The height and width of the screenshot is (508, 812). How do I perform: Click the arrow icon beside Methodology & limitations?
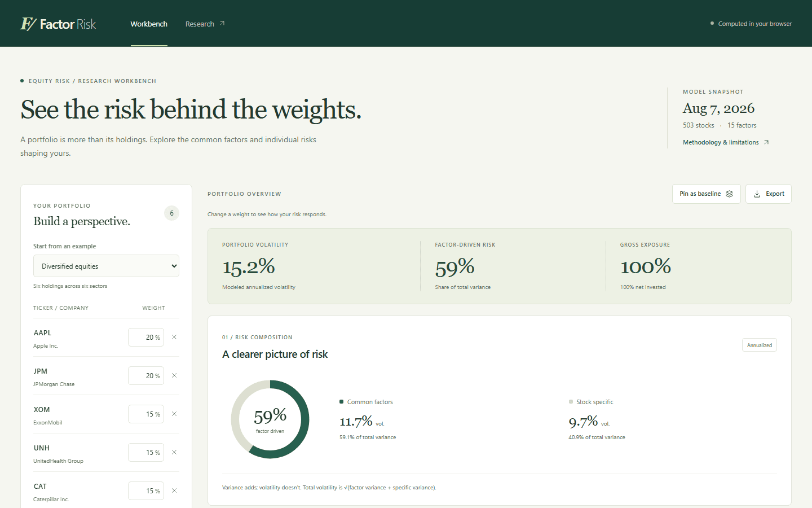pos(766,142)
